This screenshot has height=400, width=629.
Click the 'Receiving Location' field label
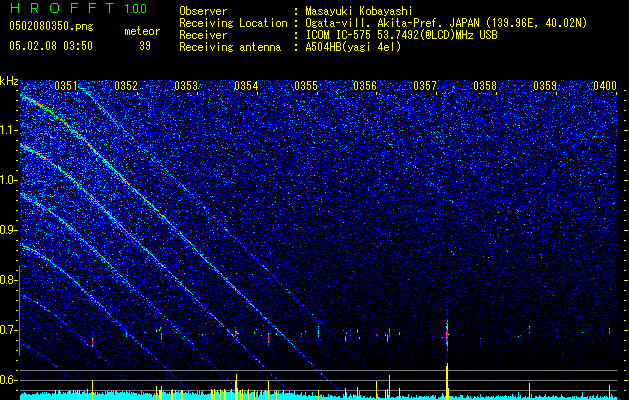tap(233, 23)
